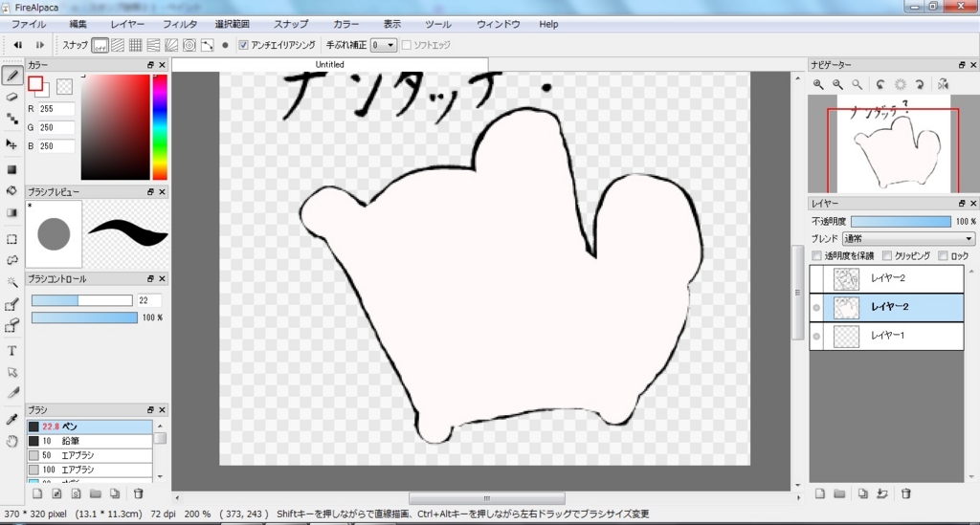Image resolution: width=980 pixels, height=525 pixels.
Task: Enable vanishing point snap
Action: pyautogui.click(x=153, y=45)
